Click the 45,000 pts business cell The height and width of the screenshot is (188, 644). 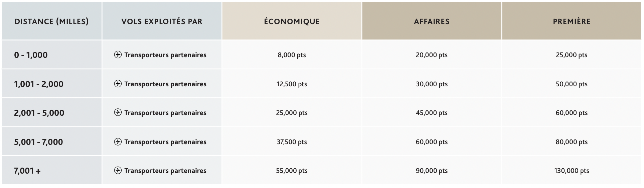[432, 113]
